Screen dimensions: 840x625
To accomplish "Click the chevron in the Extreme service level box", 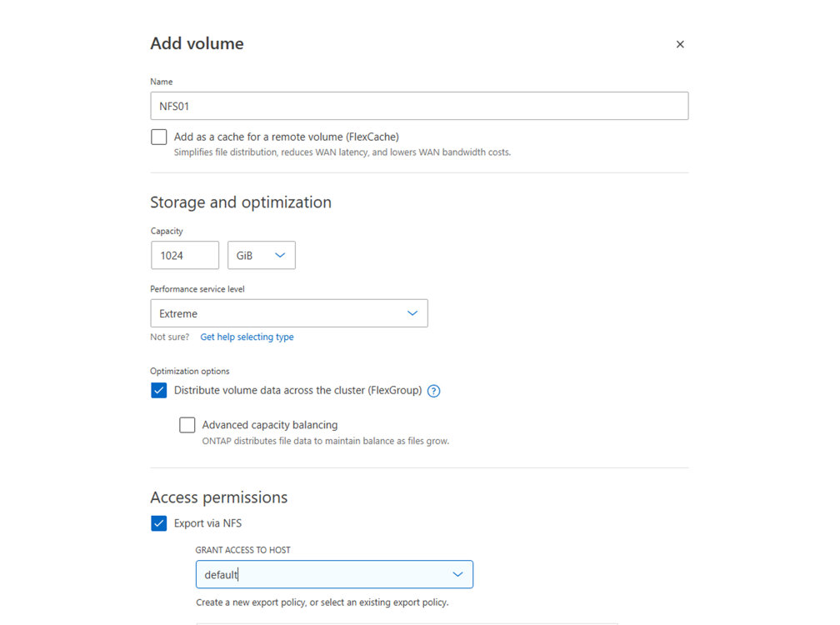I will tap(412, 313).
